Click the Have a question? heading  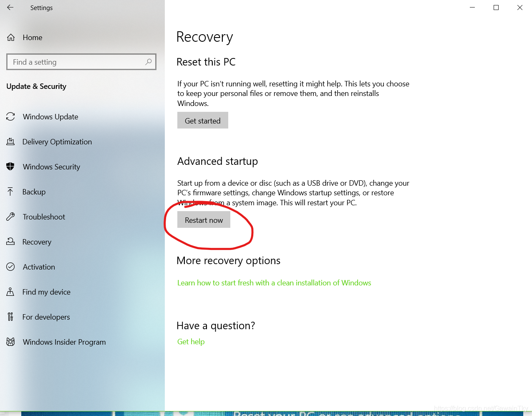coord(216,326)
